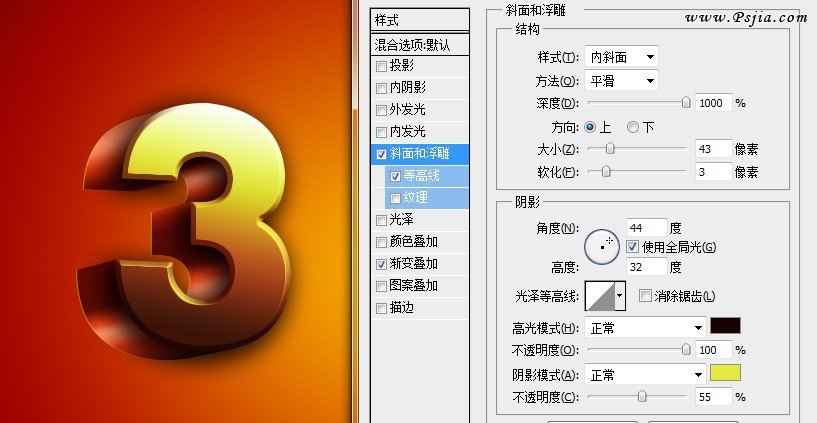Click the angle dial control
Viewport: 817px width, 423px height.
[x=602, y=247]
